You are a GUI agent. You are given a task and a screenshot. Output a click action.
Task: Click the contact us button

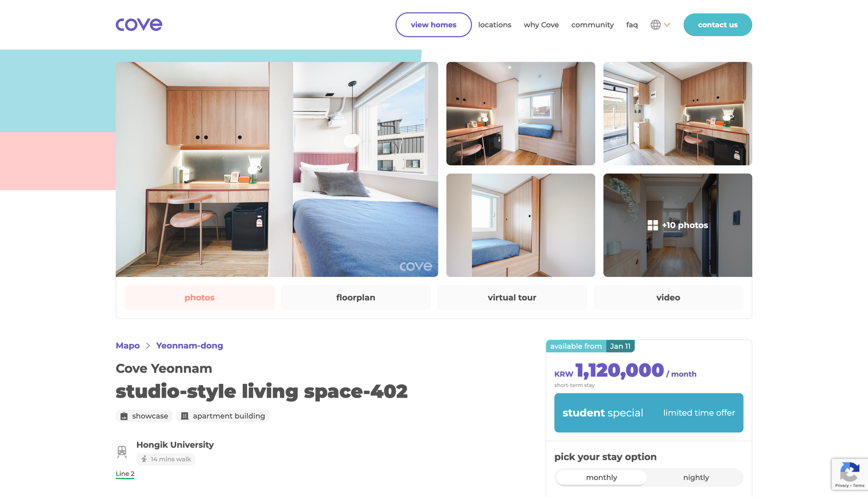(x=717, y=25)
